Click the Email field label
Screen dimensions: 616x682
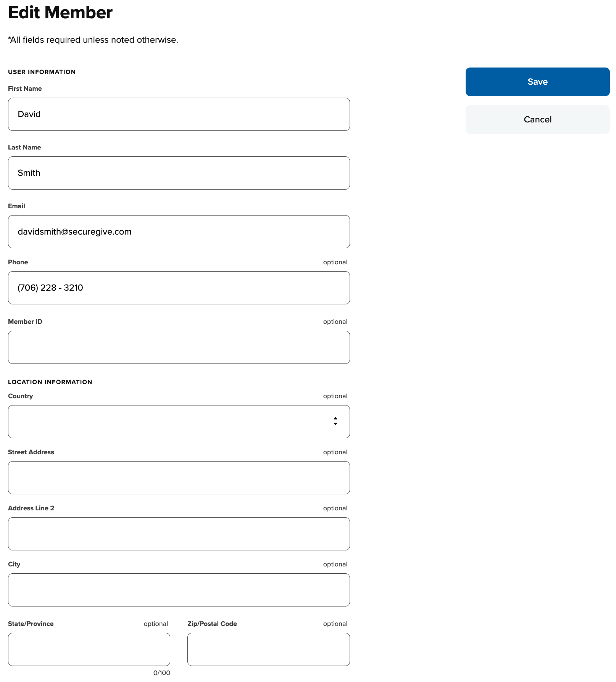[x=16, y=206]
